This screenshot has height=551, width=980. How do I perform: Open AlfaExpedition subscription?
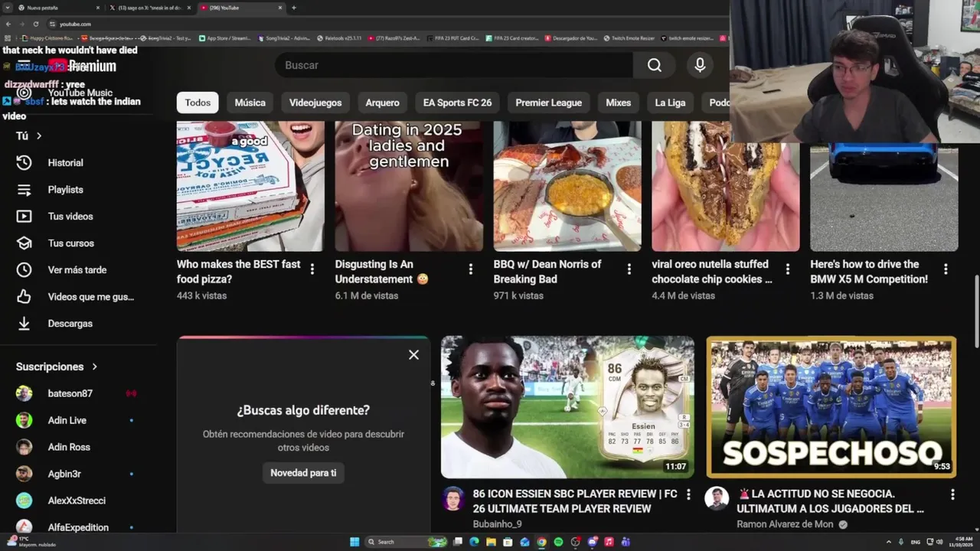[x=79, y=527]
